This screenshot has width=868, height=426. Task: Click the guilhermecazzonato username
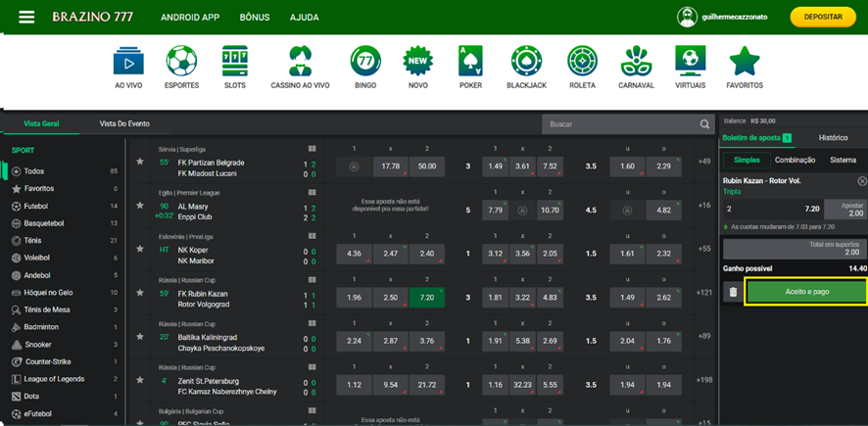click(734, 18)
